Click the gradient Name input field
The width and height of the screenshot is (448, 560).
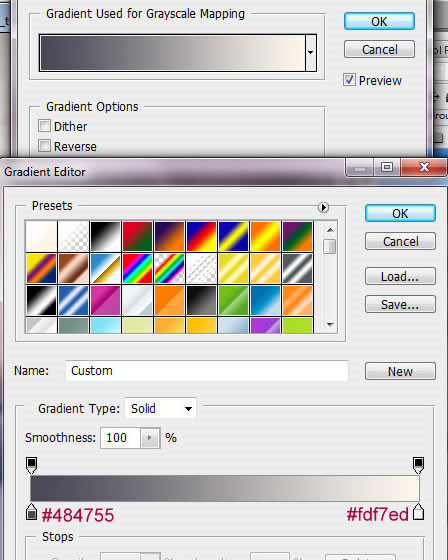206,371
